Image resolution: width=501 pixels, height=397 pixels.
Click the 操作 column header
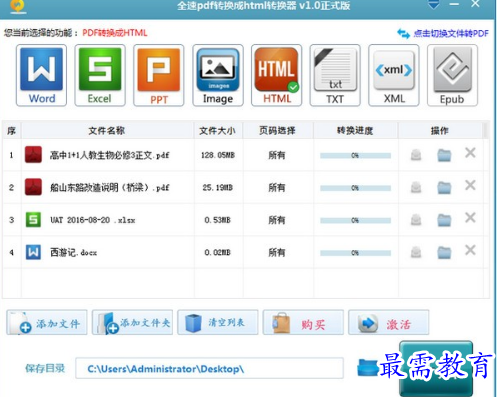point(440,130)
